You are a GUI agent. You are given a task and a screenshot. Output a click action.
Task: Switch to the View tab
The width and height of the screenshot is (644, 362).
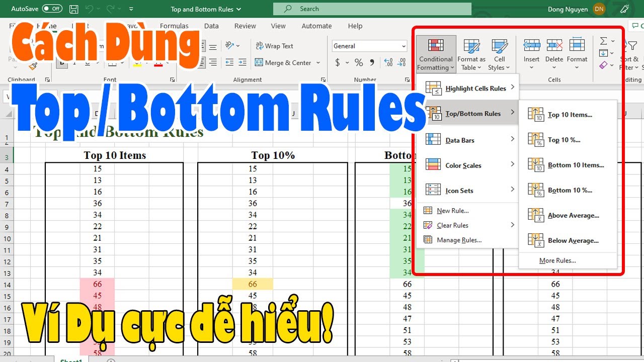tap(278, 26)
